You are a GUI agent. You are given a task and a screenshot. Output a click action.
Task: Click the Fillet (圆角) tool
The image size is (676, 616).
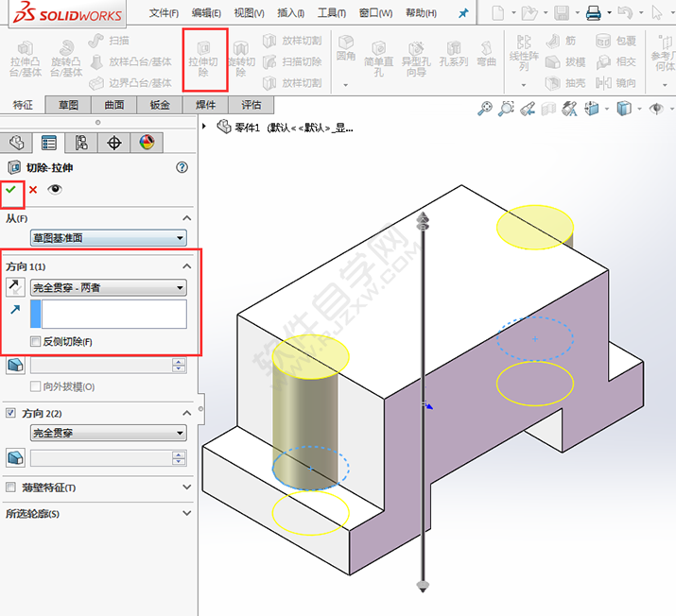click(x=346, y=48)
